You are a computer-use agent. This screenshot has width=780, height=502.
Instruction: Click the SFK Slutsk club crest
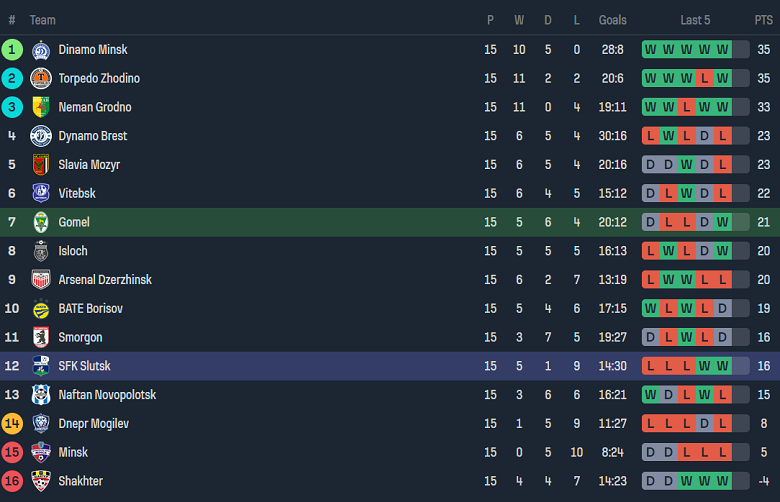click(41, 366)
